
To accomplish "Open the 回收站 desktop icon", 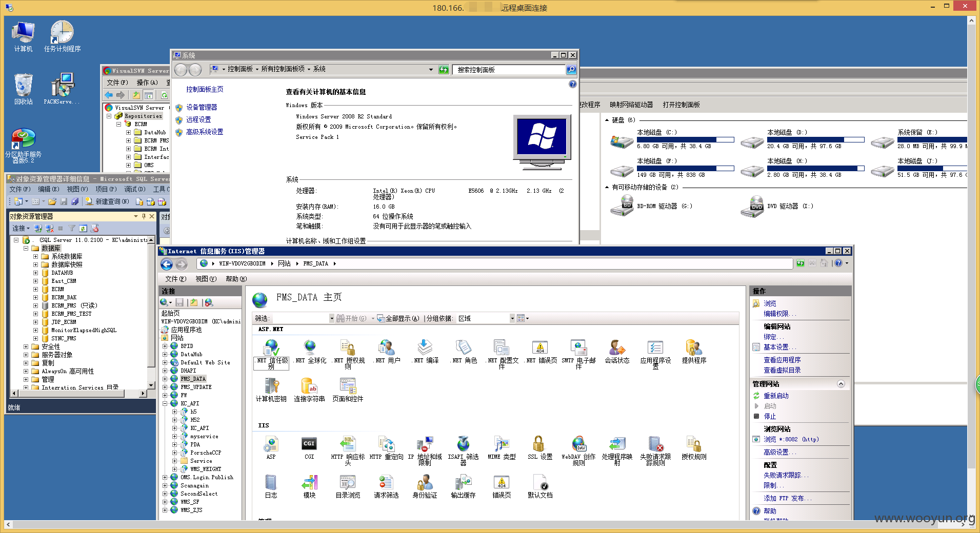I will [x=23, y=89].
